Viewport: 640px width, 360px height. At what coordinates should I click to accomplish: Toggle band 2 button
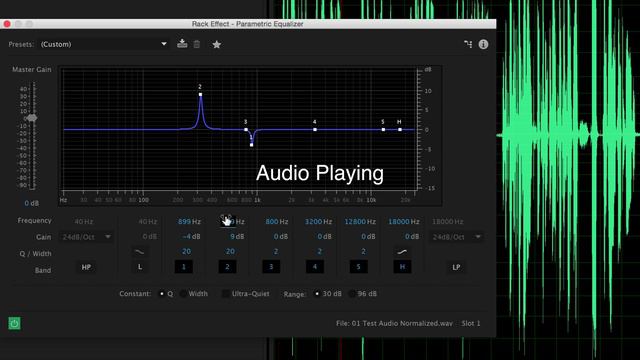pos(227,267)
